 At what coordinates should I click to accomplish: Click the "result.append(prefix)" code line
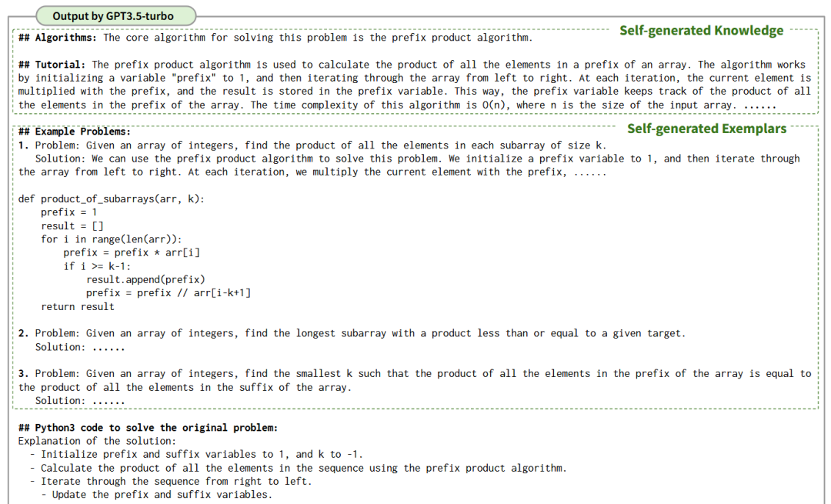pyautogui.click(x=145, y=279)
